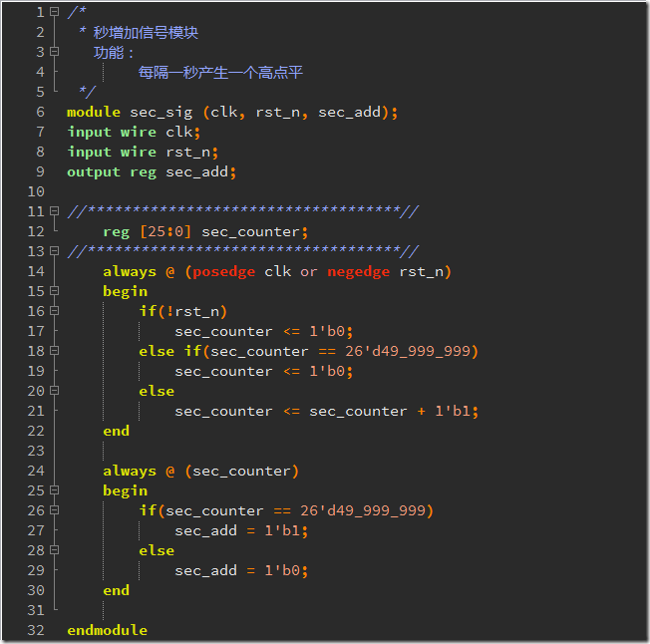650x644 pixels.
Task: Click '26'd49_999_999' constant on line 18
Action: tap(408, 352)
